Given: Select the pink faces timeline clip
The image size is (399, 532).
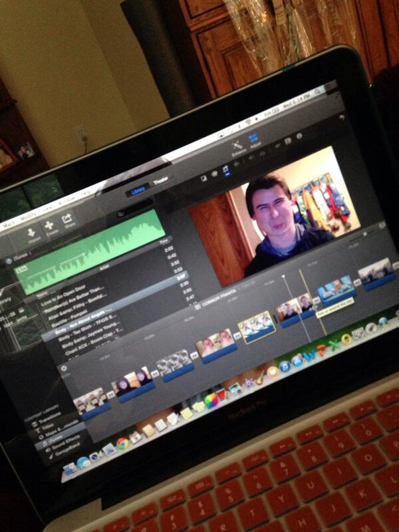Looking at the screenshot, I should (215, 346).
